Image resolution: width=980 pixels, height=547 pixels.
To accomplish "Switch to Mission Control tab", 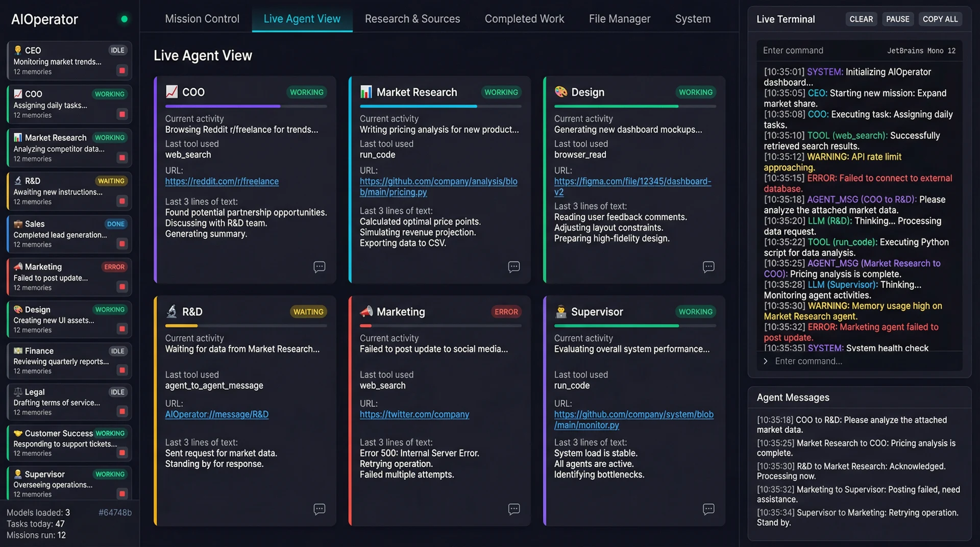I will coord(202,19).
